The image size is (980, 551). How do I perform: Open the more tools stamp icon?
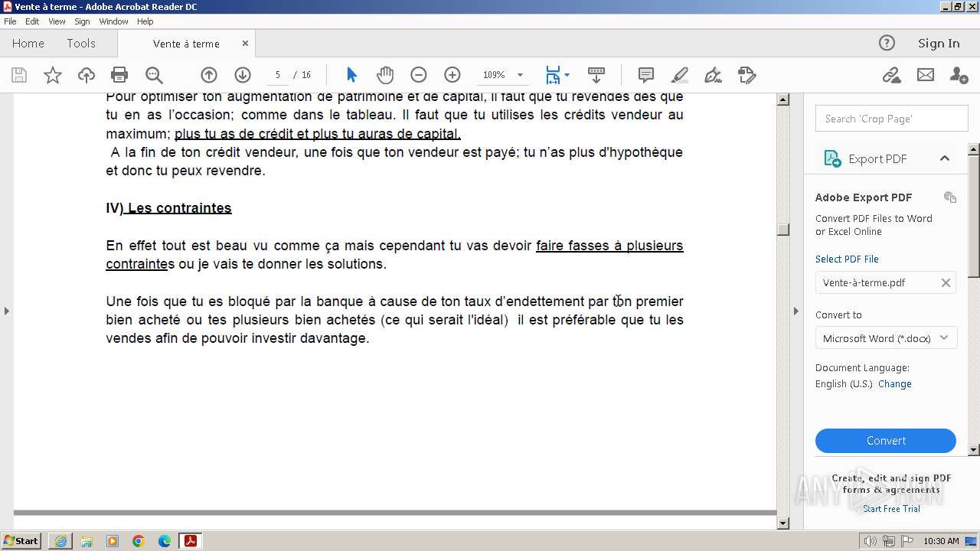coord(747,75)
